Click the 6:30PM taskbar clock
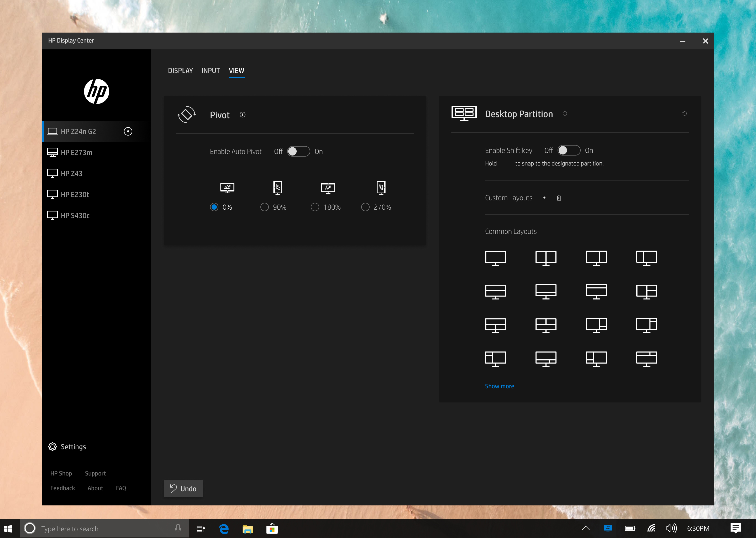Image resolution: width=756 pixels, height=538 pixels. point(698,528)
